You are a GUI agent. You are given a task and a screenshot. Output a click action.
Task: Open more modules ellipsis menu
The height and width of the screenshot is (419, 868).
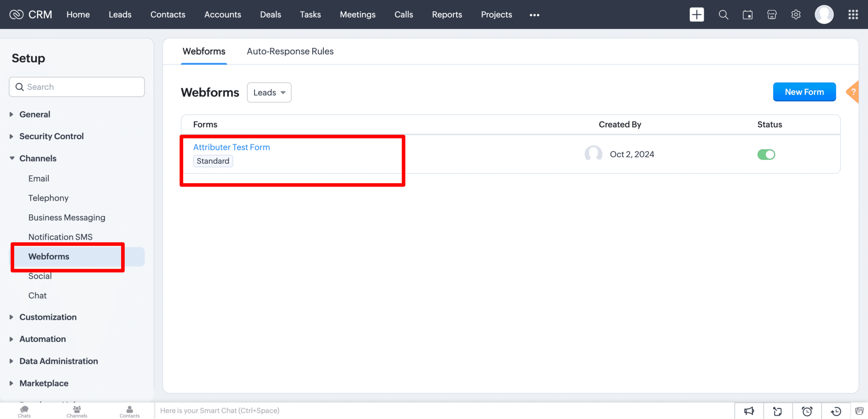[534, 15]
